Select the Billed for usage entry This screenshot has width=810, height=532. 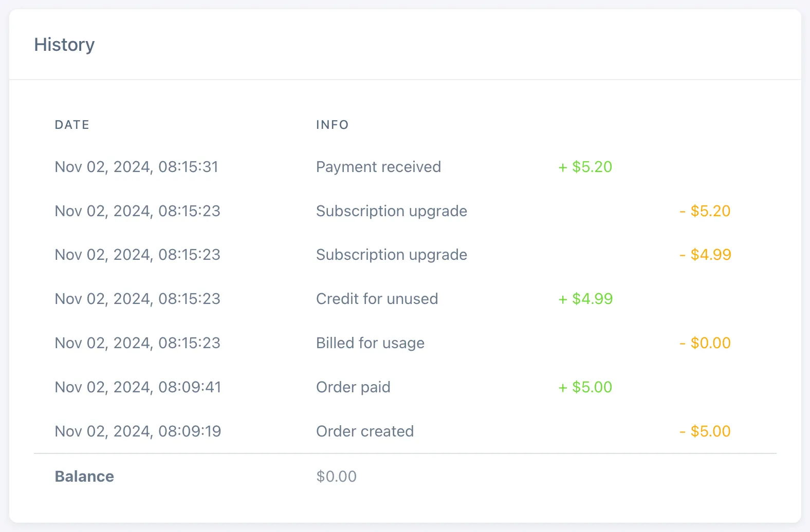[x=370, y=343]
